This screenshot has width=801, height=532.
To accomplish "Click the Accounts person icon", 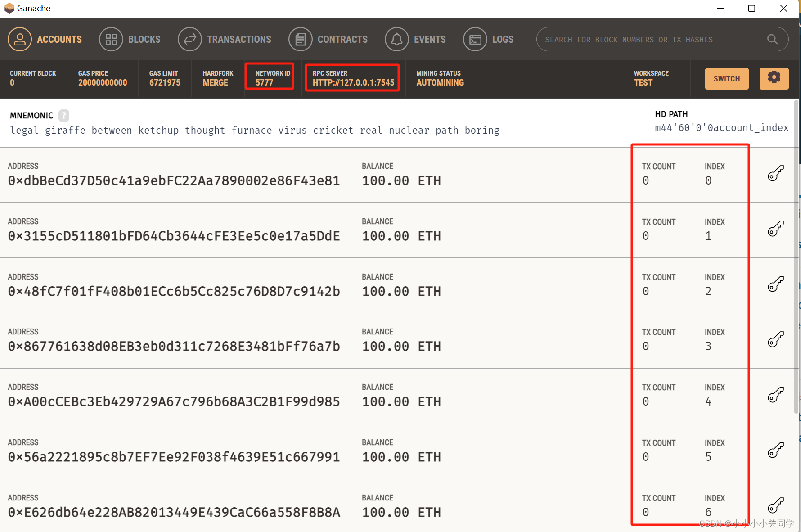I will click(x=20, y=39).
